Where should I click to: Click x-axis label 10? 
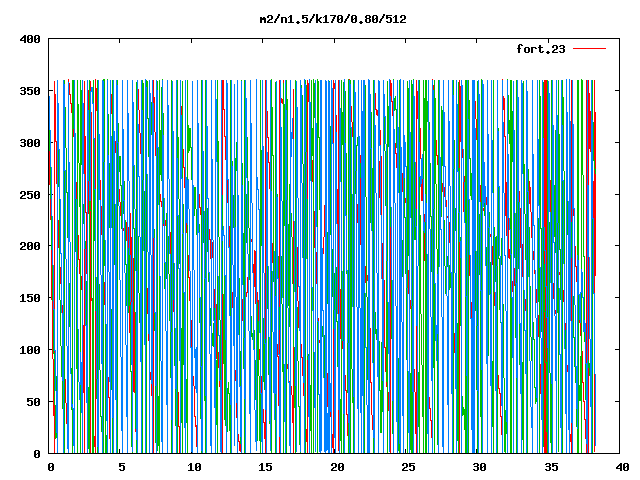194,467
